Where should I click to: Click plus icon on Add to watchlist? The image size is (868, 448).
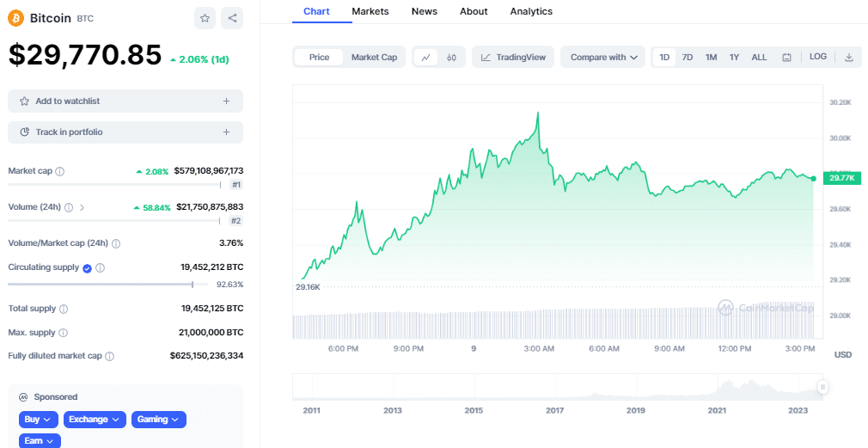226,101
